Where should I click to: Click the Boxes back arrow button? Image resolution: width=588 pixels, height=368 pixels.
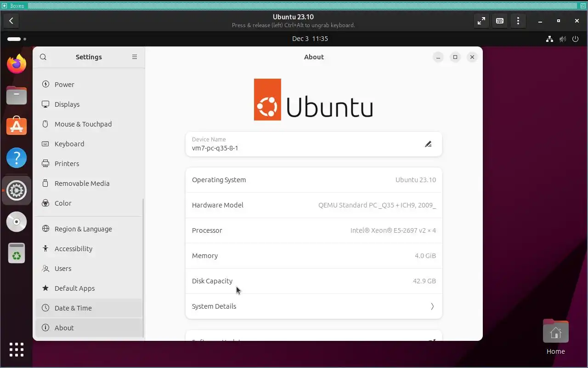click(11, 21)
